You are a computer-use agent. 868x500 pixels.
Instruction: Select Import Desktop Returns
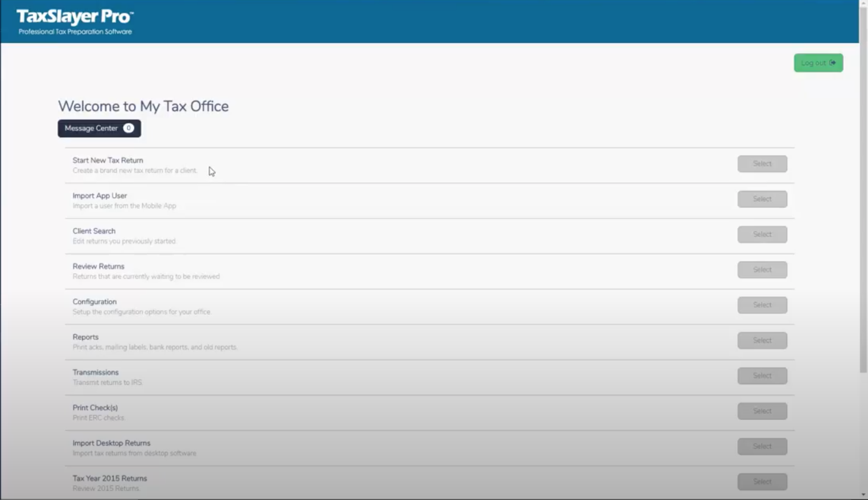coord(762,446)
